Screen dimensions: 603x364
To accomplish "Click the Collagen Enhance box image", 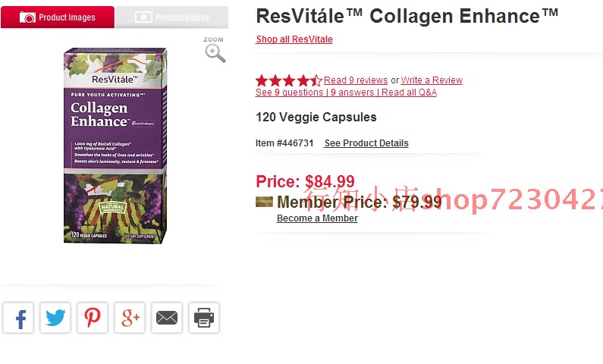I will tap(115, 146).
